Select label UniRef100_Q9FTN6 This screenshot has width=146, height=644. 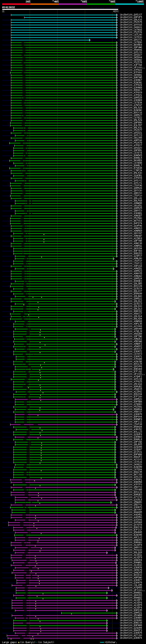[131, 336]
